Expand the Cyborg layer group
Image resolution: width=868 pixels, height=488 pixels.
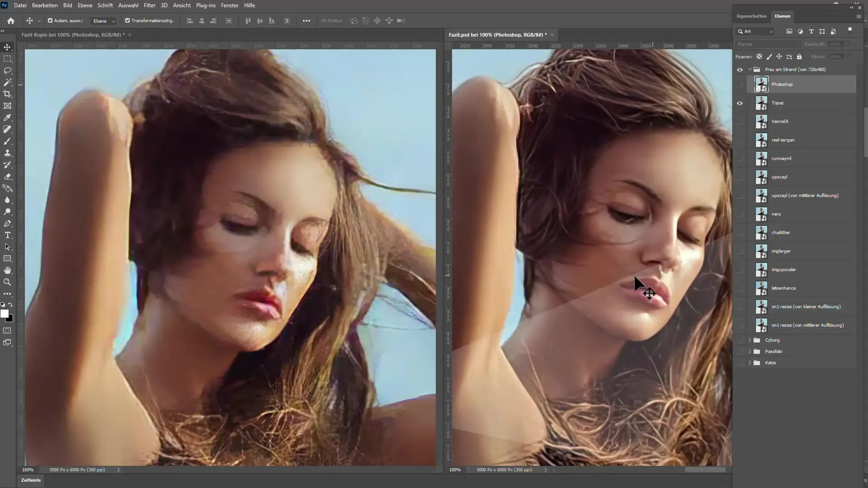tap(749, 340)
